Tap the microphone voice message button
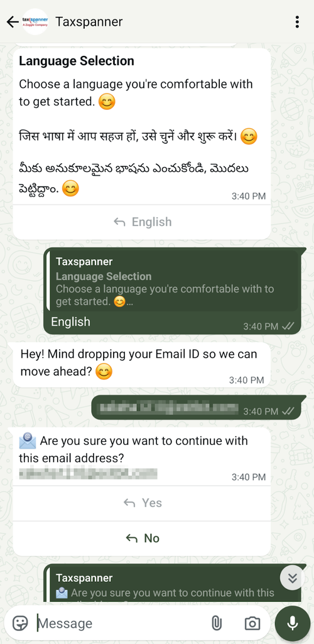The image size is (314, 644). click(x=292, y=623)
